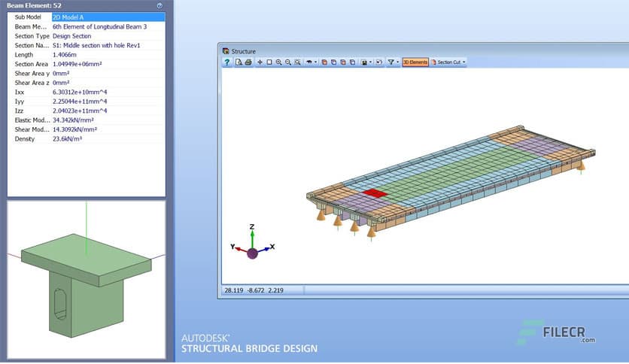Select the zoom window rectangle tool
Image resolution: width=629 pixels, height=364 pixels.
pyautogui.click(x=269, y=62)
